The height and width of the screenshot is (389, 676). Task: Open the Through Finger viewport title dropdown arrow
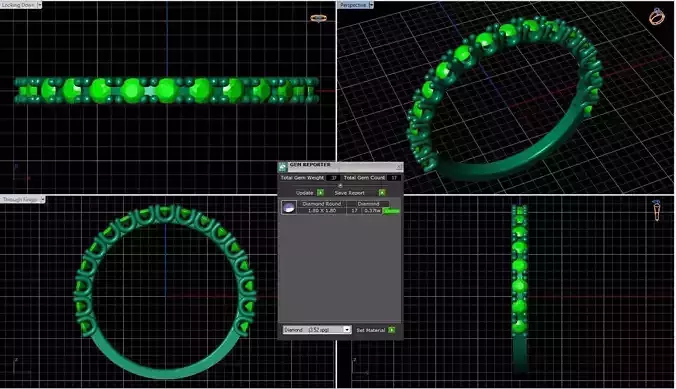[x=42, y=200]
